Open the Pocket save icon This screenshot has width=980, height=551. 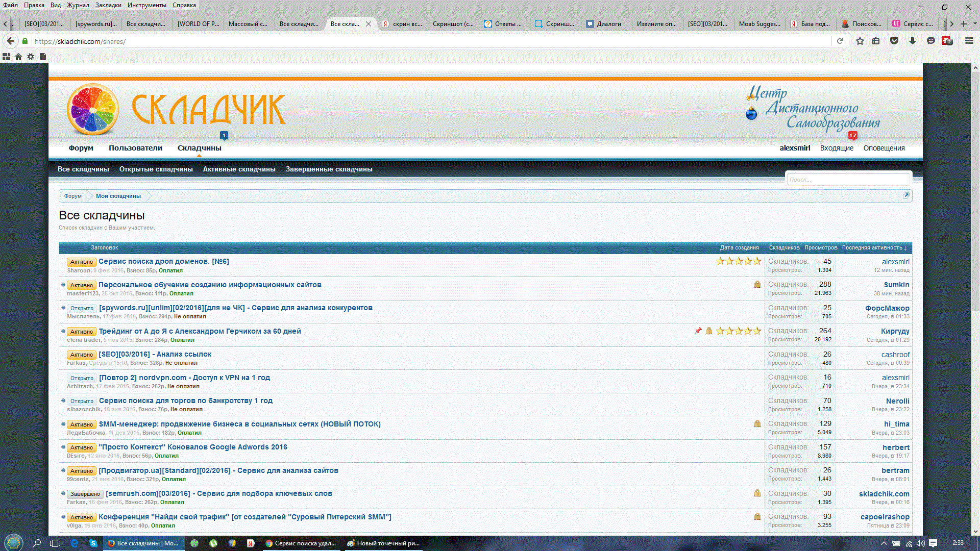(894, 41)
